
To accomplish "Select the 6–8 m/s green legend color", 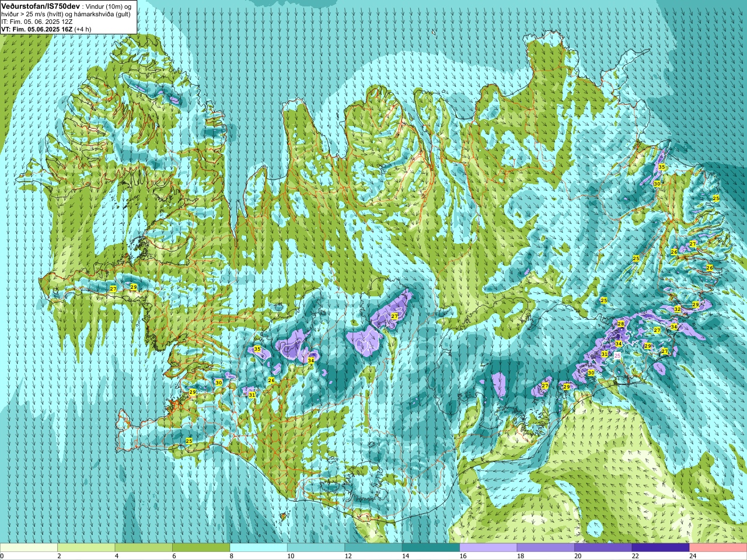I will click(x=201, y=548).
